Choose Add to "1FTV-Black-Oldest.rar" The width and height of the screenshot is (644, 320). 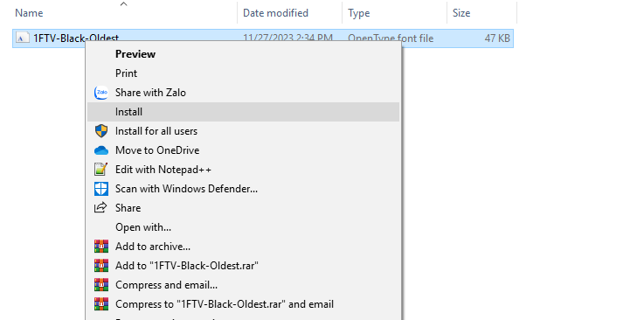tap(243, 266)
